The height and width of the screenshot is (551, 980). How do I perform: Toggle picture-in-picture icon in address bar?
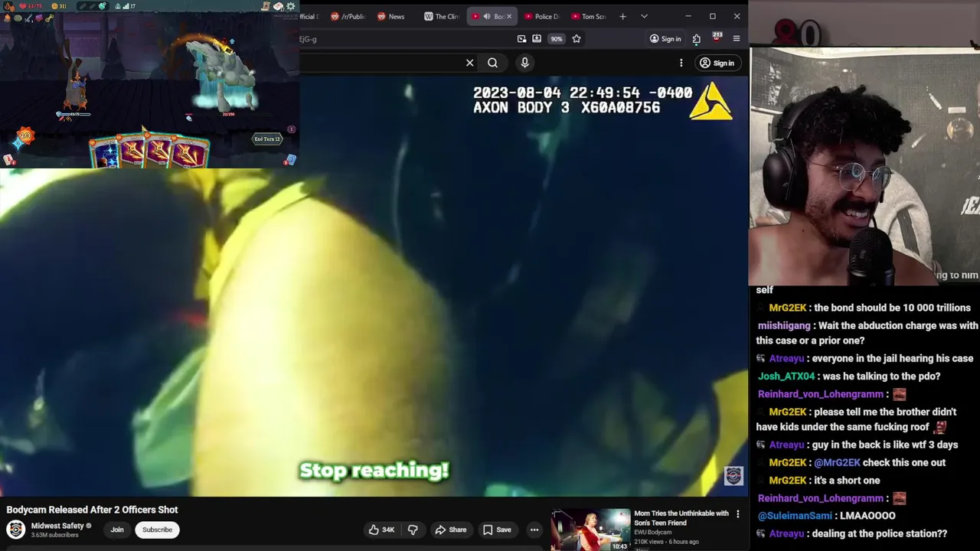coord(521,39)
